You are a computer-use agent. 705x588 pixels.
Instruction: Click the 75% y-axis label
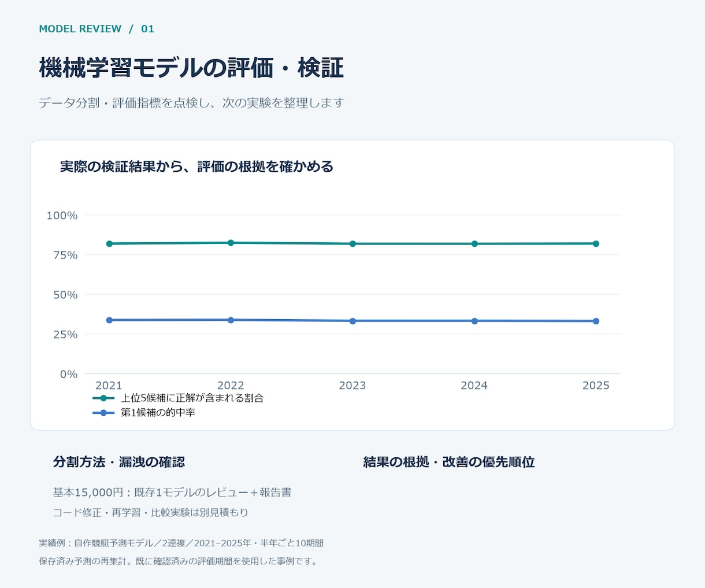[x=65, y=255]
